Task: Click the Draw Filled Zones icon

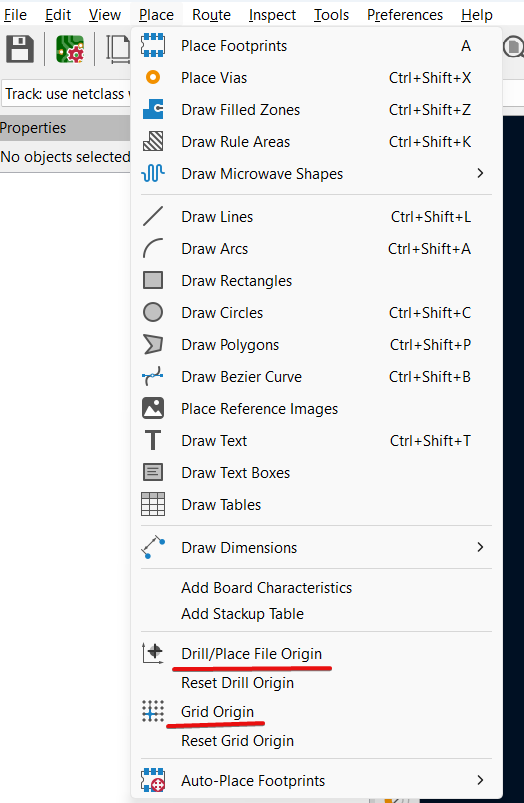Action: tap(153, 110)
